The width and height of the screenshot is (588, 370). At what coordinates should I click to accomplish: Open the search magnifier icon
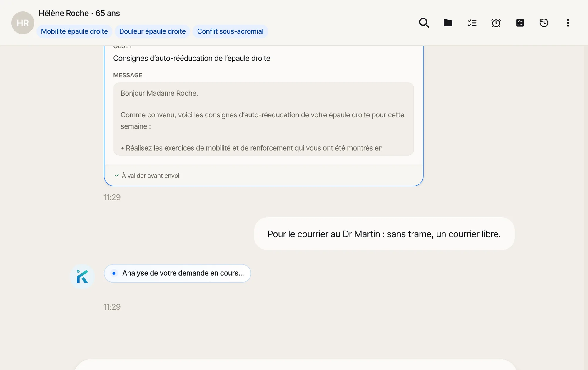(424, 23)
